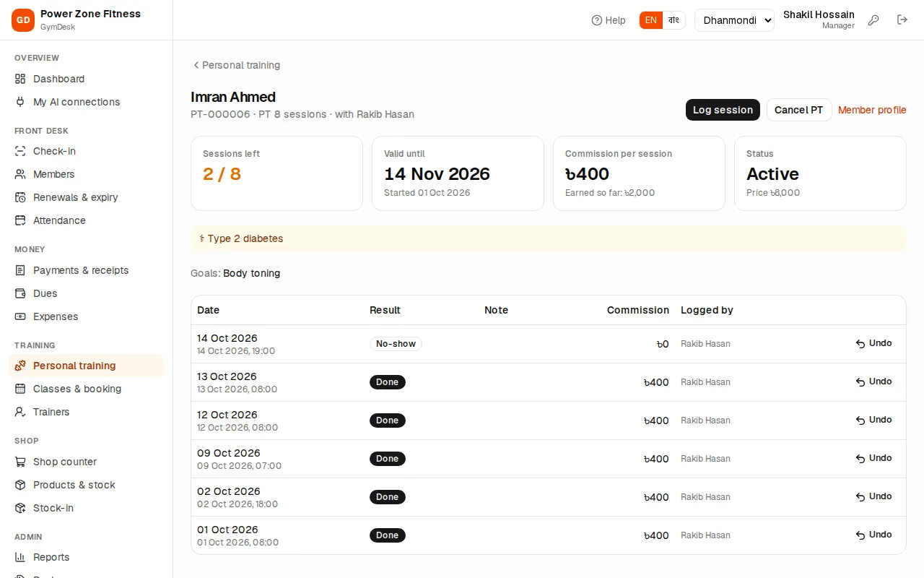This screenshot has height=578, width=924.
Task: Click the Body toning goal text
Action: pos(252,273)
